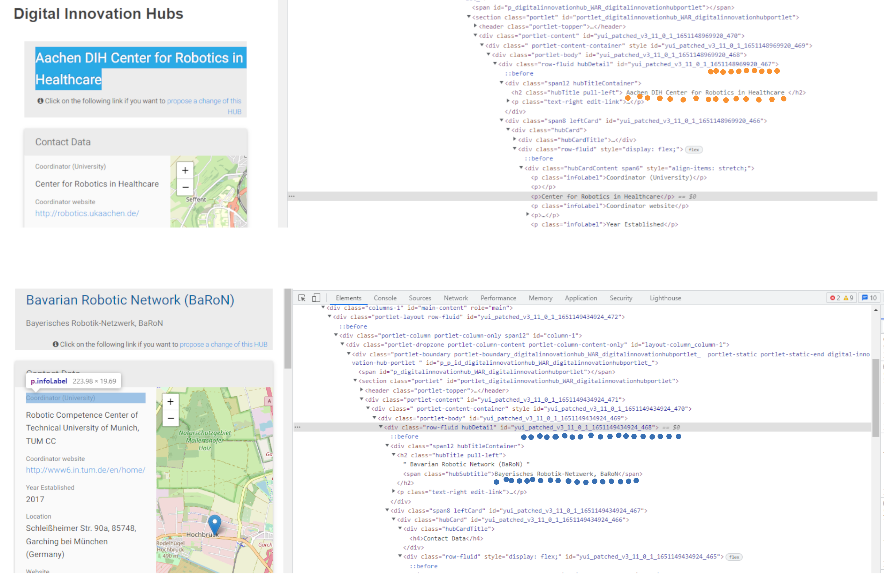Toggle the device toolbar icon in DevTools
The height and width of the screenshot is (588, 886).
click(316, 298)
